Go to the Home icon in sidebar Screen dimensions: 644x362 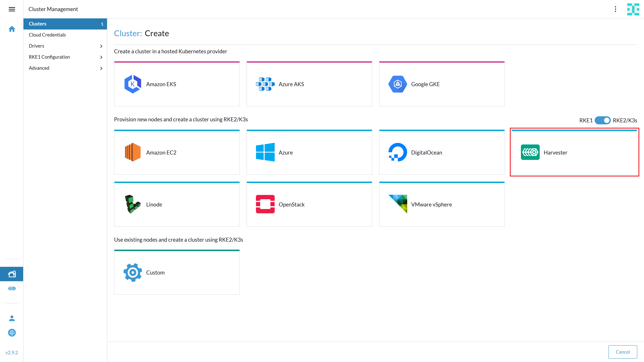click(x=12, y=29)
